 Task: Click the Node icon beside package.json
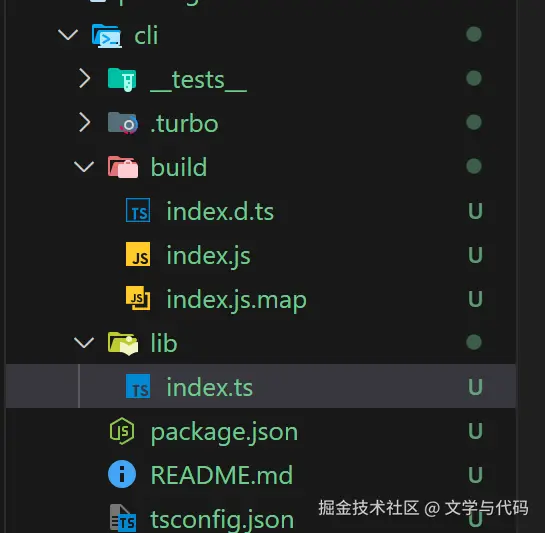(x=122, y=431)
